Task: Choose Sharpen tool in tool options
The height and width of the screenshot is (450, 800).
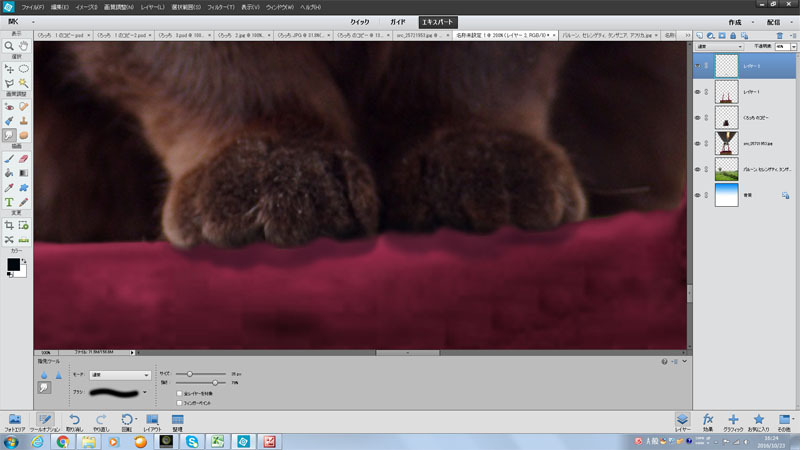Action: click(58, 376)
